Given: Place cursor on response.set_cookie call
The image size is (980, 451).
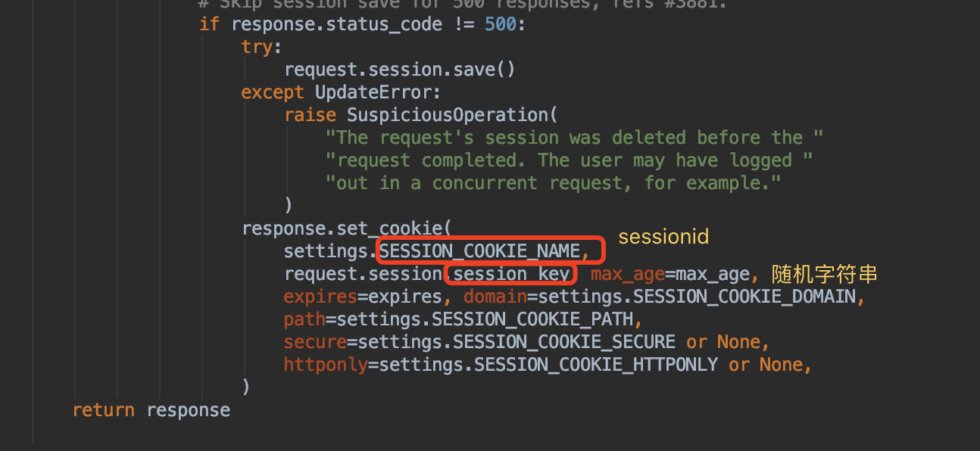Looking at the screenshot, I should tap(346, 228).
